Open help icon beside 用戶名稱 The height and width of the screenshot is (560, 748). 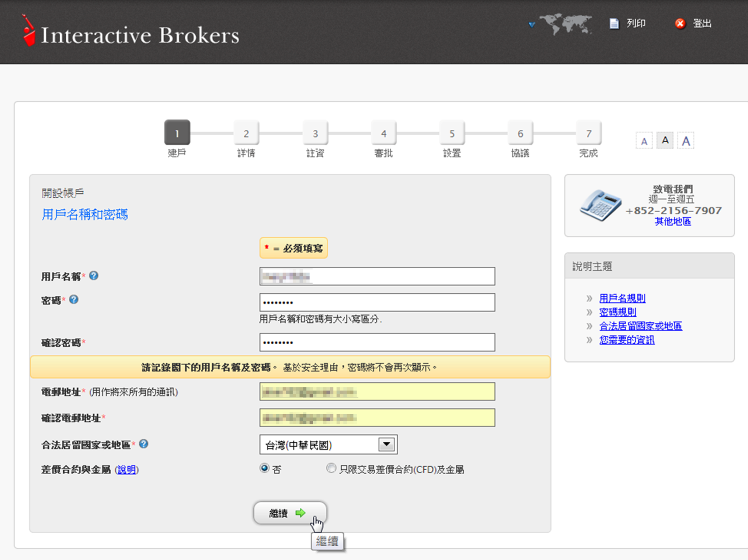tap(94, 275)
